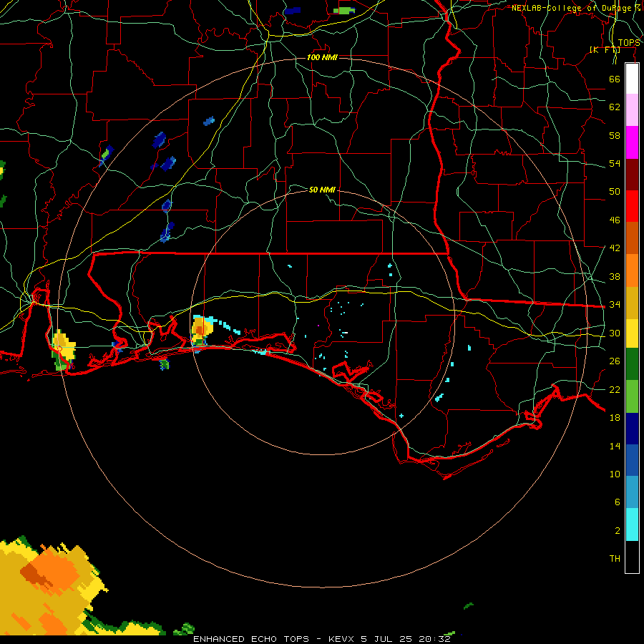Click the medium blue 18 kft legend swatch
Viewport: 644px width, 644px height.
(x=632, y=460)
